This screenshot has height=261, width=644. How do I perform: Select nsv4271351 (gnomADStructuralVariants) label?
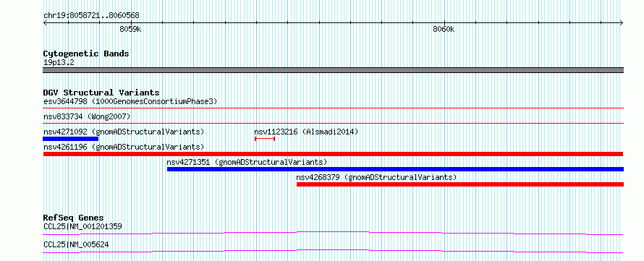coord(247,162)
